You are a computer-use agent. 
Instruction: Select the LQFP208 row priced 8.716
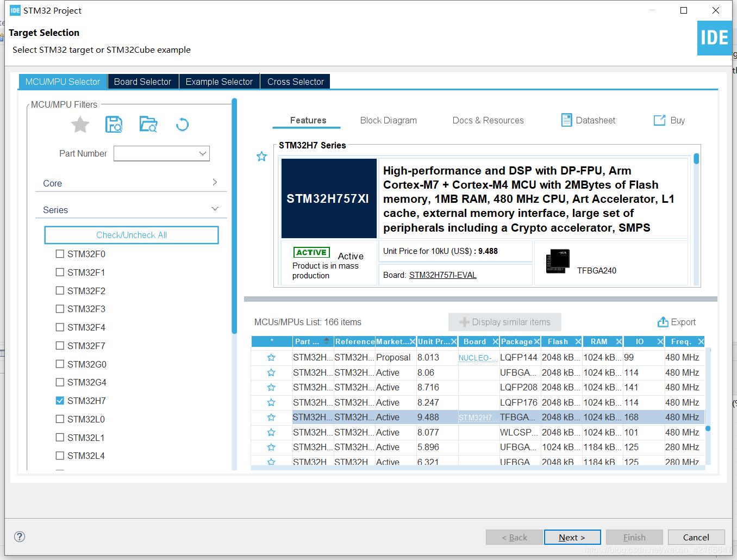(x=478, y=387)
